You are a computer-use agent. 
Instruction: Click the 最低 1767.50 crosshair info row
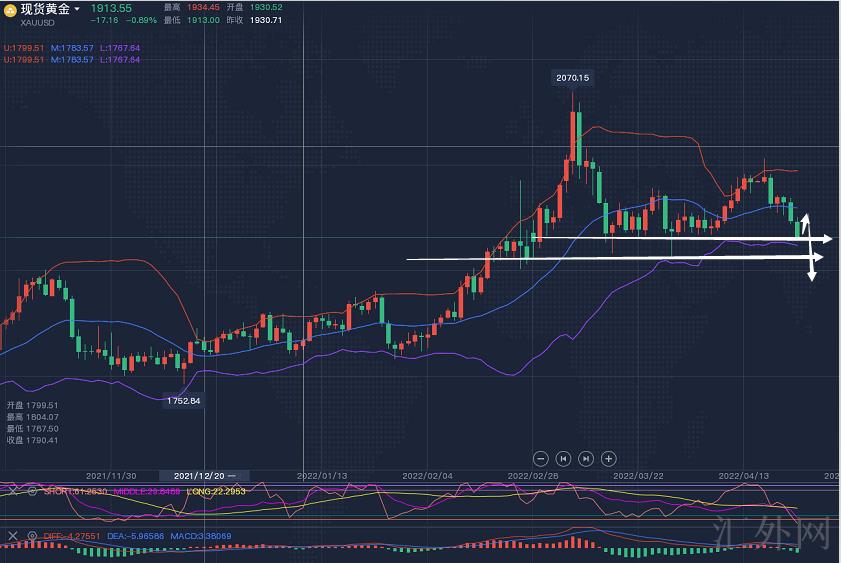click(32, 428)
